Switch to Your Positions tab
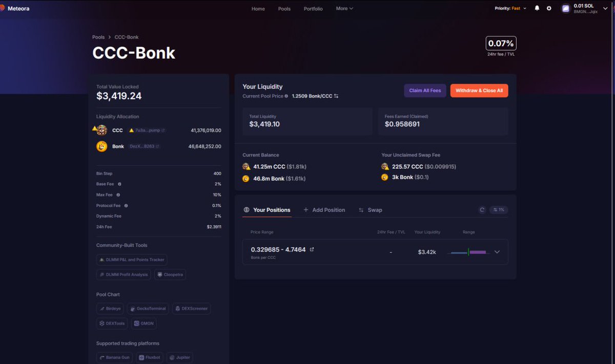 coord(267,210)
